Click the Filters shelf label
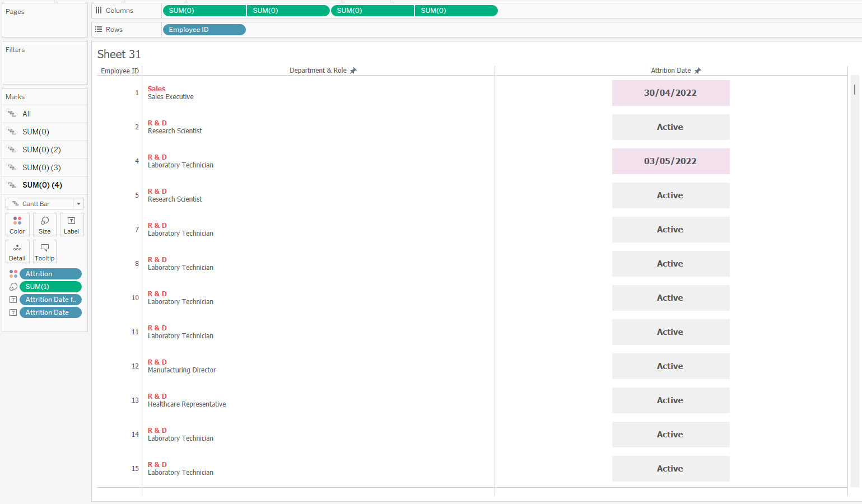Image resolution: width=862 pixels, height=504 pixels. coord(15,50)
